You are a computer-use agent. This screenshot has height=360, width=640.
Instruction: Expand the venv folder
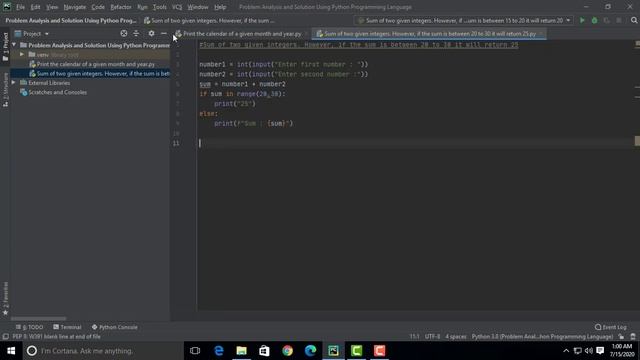coord(22,54)
